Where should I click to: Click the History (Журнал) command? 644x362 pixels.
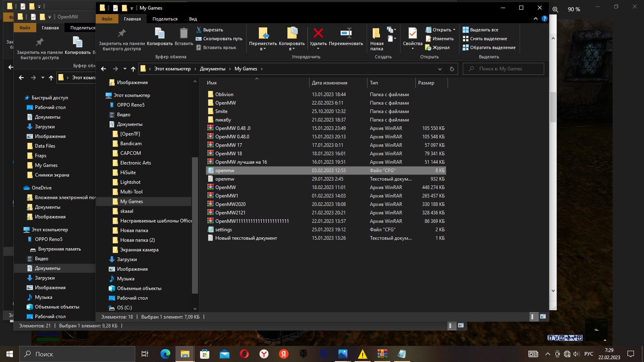pyautogui.click(x=438, y=47)
